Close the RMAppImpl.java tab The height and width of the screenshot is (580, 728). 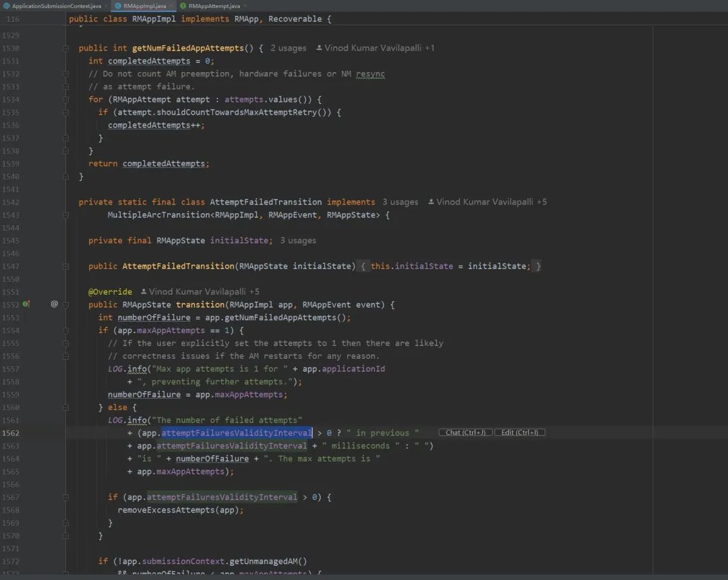(x=171, y=6)
